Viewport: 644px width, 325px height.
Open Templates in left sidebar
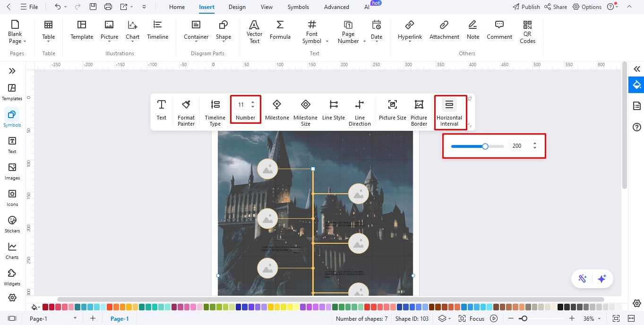click(12, 92)
